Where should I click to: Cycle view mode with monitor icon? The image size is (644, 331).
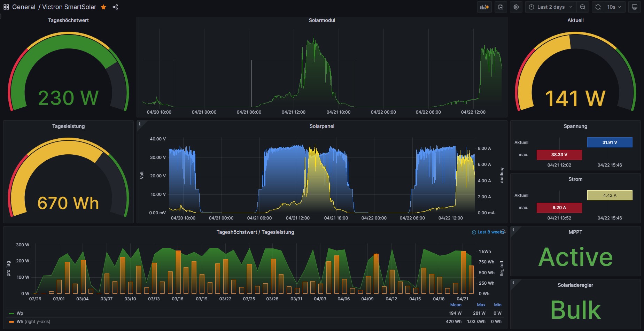[x=635, y=7]
